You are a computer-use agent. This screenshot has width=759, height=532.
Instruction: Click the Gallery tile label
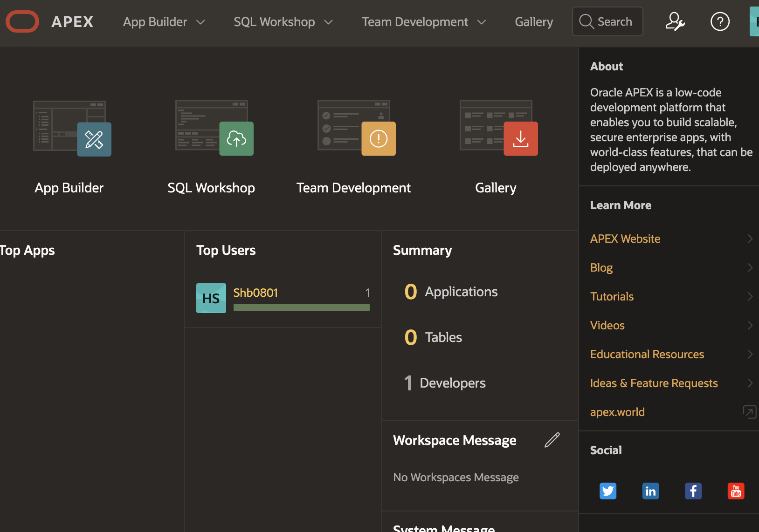click(x=496, y=188)
